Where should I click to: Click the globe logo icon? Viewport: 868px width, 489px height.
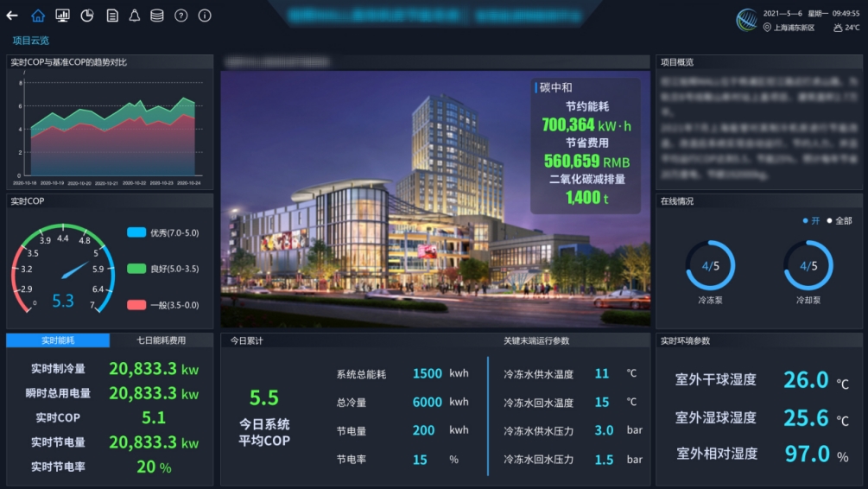pyautogui.click(x=747, y=20)
